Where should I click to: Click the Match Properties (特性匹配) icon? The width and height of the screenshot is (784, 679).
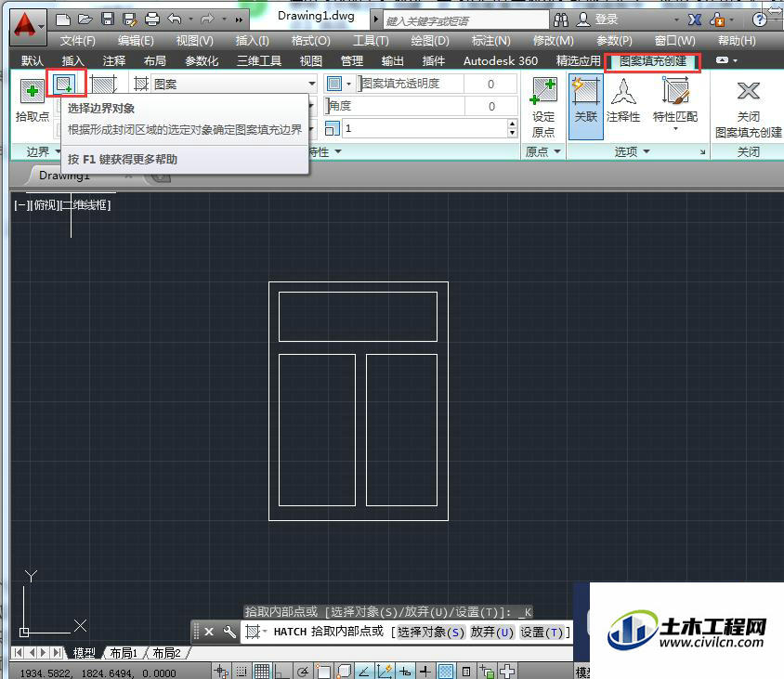tap(675, 92)
